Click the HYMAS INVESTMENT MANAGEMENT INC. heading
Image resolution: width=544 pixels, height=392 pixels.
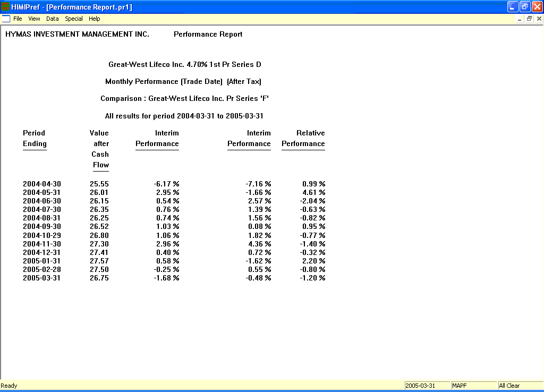point(77,34)
